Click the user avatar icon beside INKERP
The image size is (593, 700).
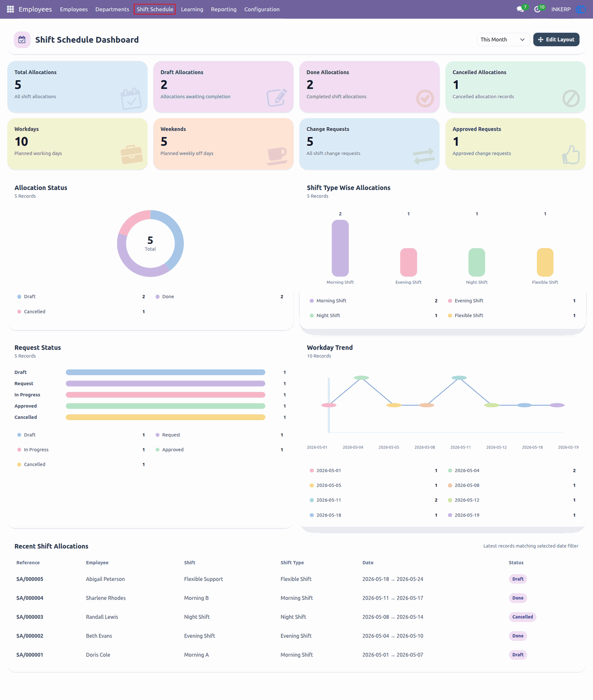[581, 9]
